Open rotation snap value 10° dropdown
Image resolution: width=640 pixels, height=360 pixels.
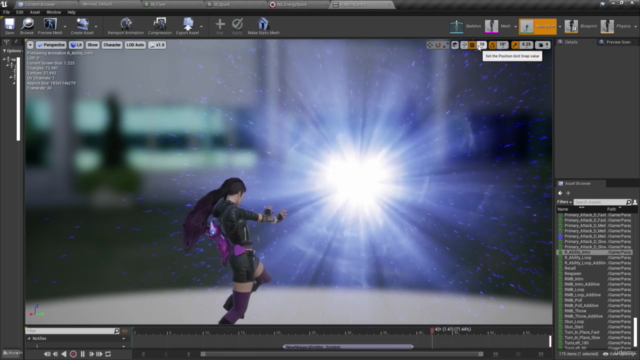pyautogui.click(x=503, y=45)
